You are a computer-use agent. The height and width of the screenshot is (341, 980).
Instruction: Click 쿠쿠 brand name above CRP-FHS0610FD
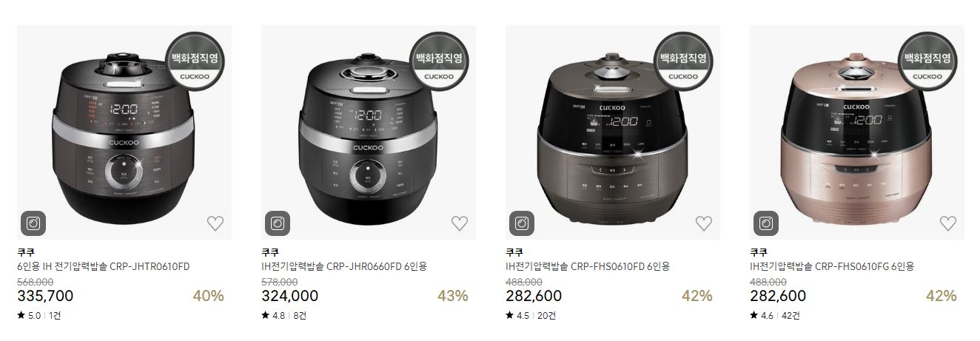point(514,251)
